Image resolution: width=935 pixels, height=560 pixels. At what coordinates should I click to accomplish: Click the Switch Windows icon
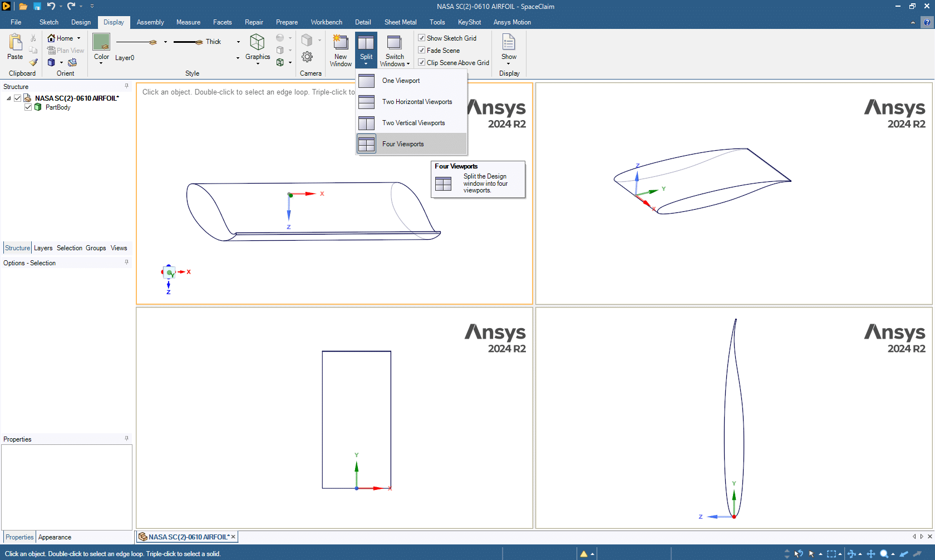(395, 43)
